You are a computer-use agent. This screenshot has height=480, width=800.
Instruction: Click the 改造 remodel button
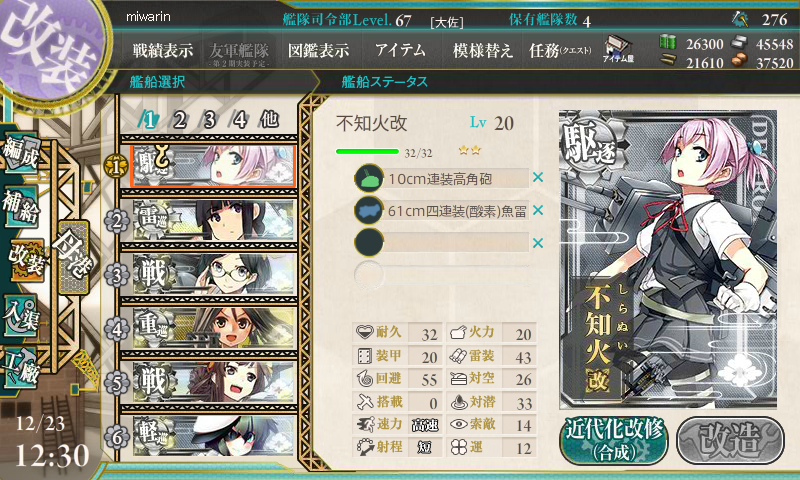tap(731, 441)
